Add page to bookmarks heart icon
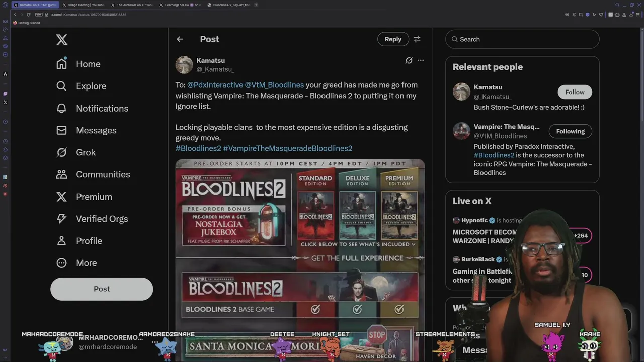Screen dimensions: 644x362 tap(601, 15)
